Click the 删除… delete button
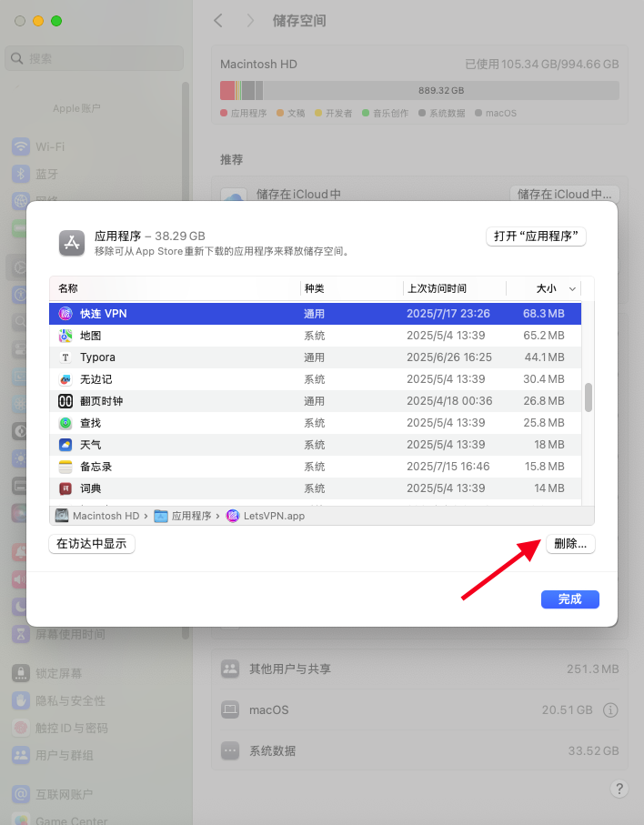 point(570,544)
